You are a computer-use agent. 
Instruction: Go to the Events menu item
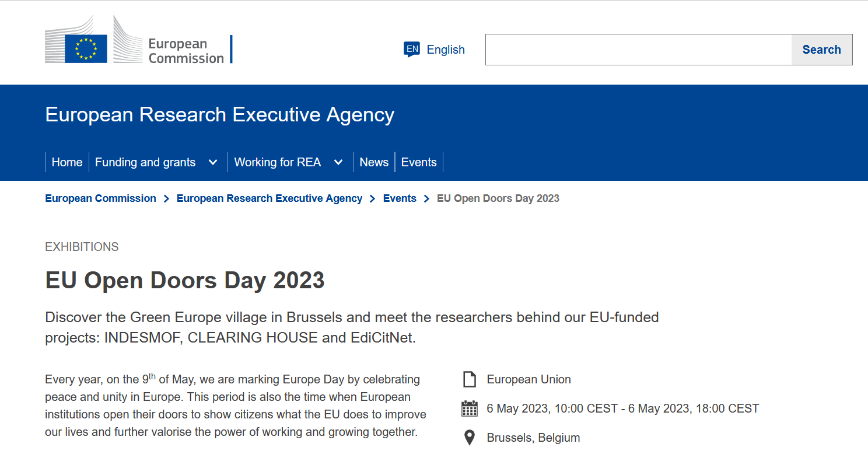coord(419,162)
